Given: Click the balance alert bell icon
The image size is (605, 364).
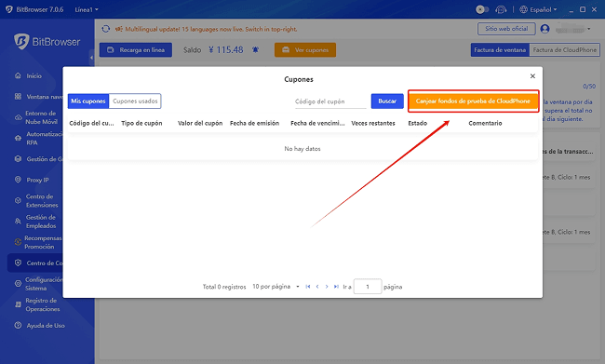Looking at the screenshot, I should point(255,49).
